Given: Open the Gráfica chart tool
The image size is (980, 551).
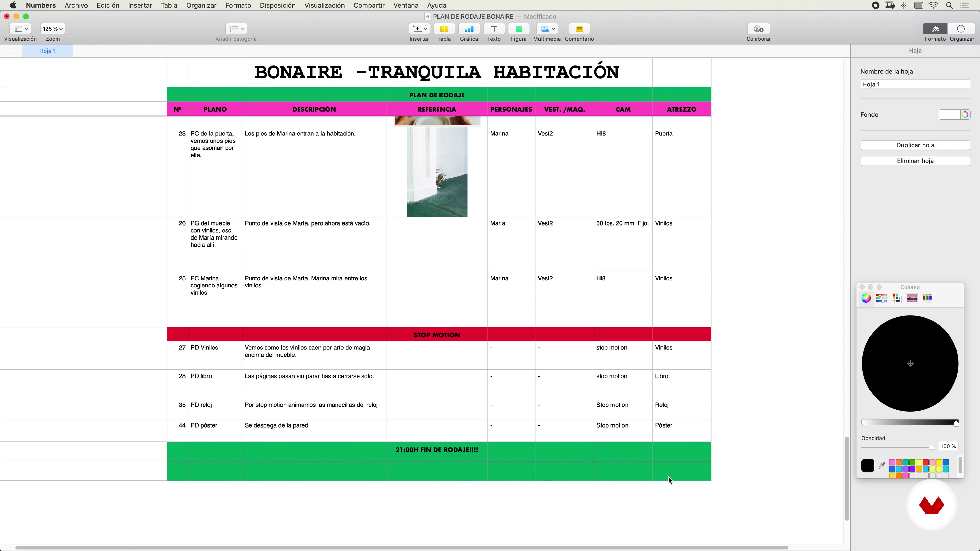Looking at the screenshot, I should click(x=469, y=29).
